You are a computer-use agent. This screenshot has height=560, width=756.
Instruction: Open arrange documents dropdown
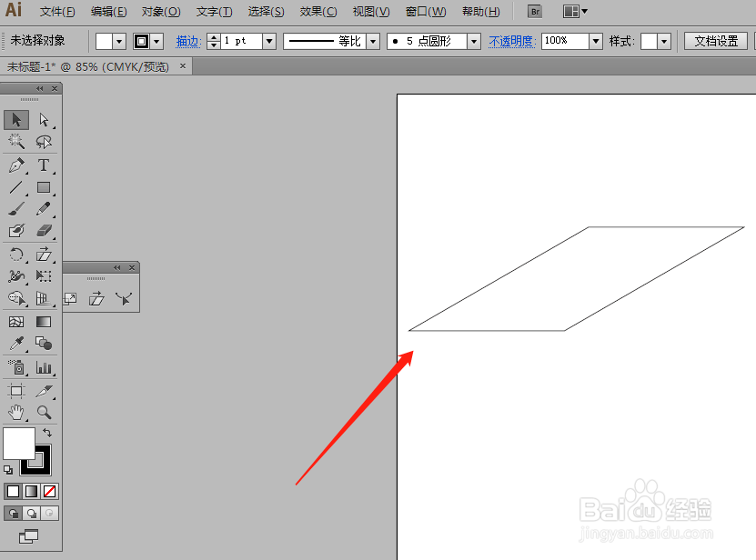click(575, 12)
